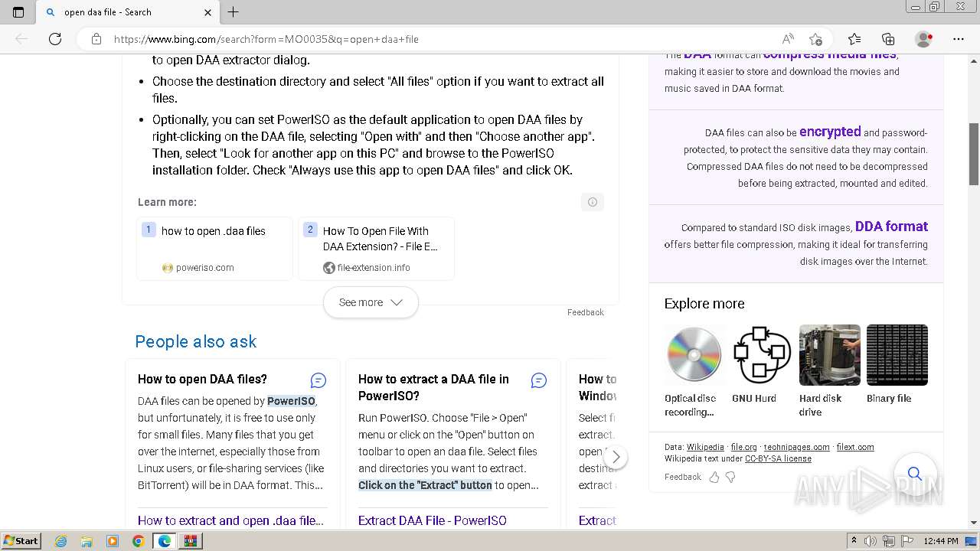Select Microsoft Edge taskbar icon
Image resolution: width=980 pixels, height=551 pixels.
coord(165,541)
